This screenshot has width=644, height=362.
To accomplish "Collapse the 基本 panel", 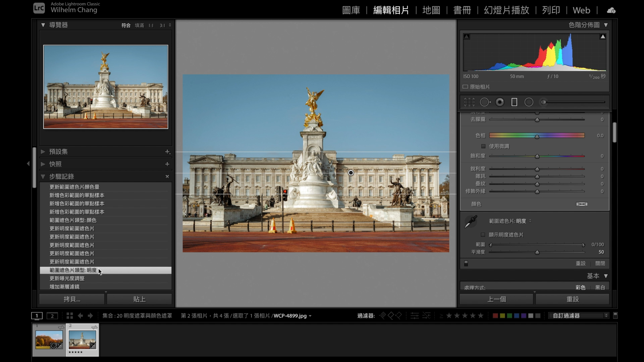I will [x=606, y=276].
